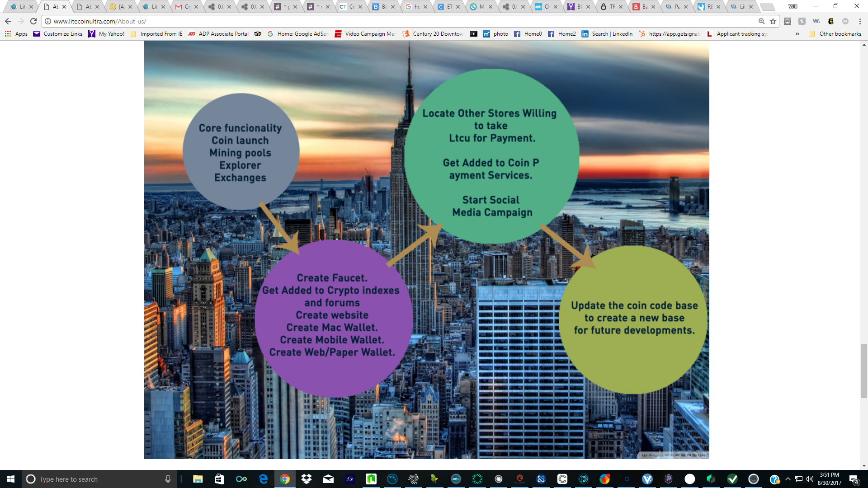View site information for litecoinultra.com

48,21
